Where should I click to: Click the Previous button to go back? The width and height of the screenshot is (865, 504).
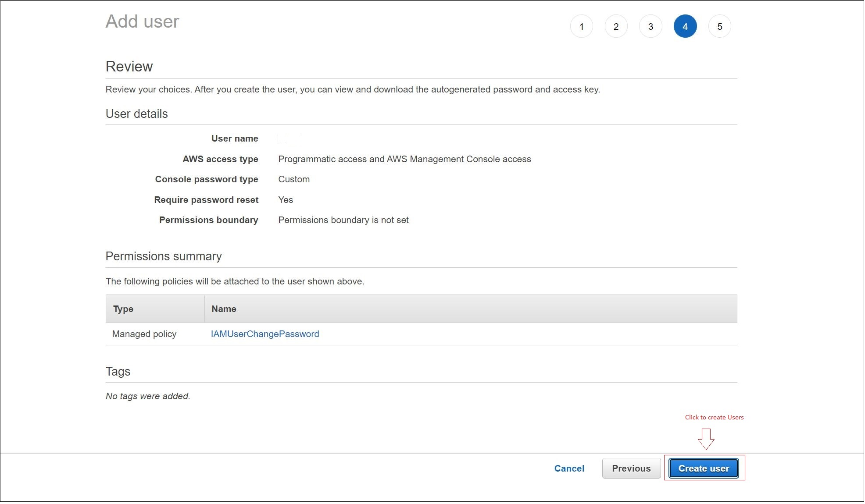click(632, 468)
